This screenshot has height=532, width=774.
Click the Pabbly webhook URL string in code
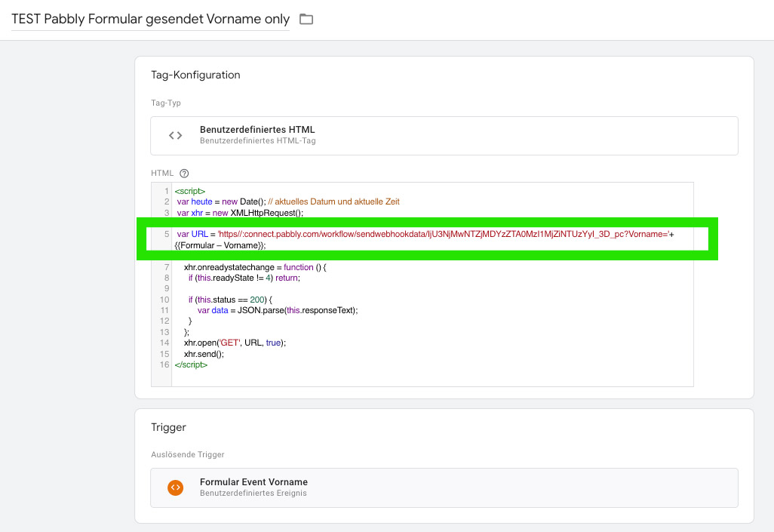point(444,234)
